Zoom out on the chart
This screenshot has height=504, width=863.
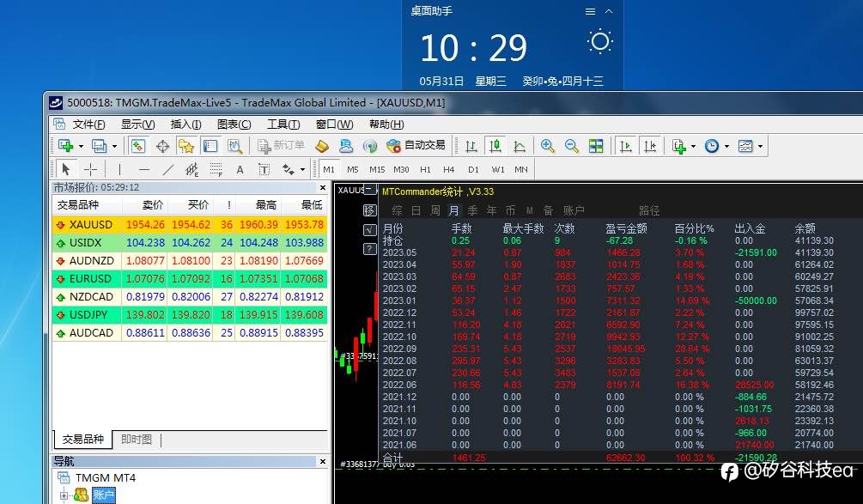coord(572,146)
